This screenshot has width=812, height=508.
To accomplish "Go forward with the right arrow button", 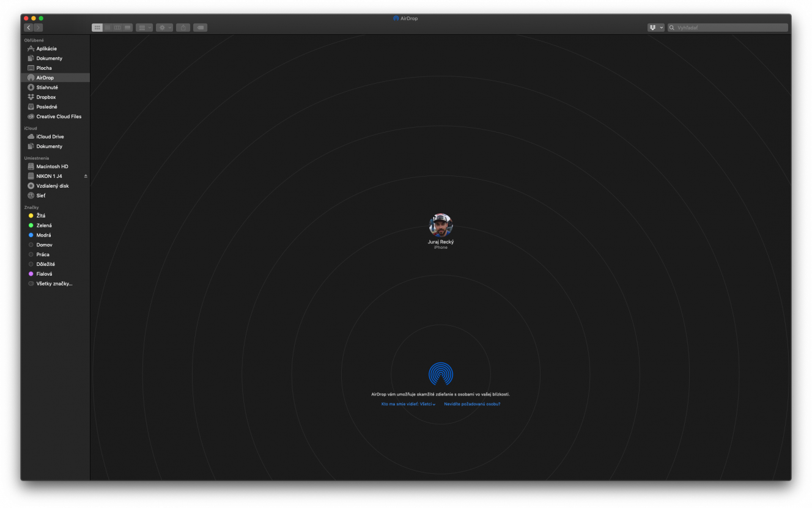I will coord(39,28).
